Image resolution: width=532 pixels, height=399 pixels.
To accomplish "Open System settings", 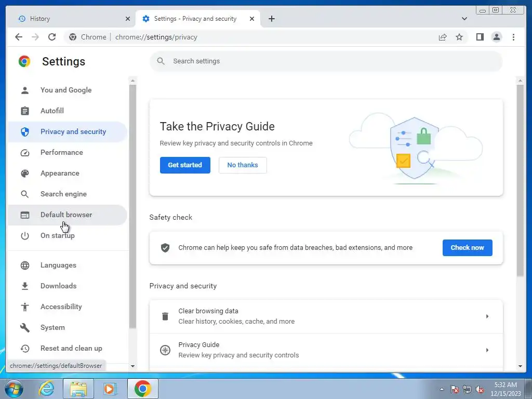I will [x=68, y=327].
